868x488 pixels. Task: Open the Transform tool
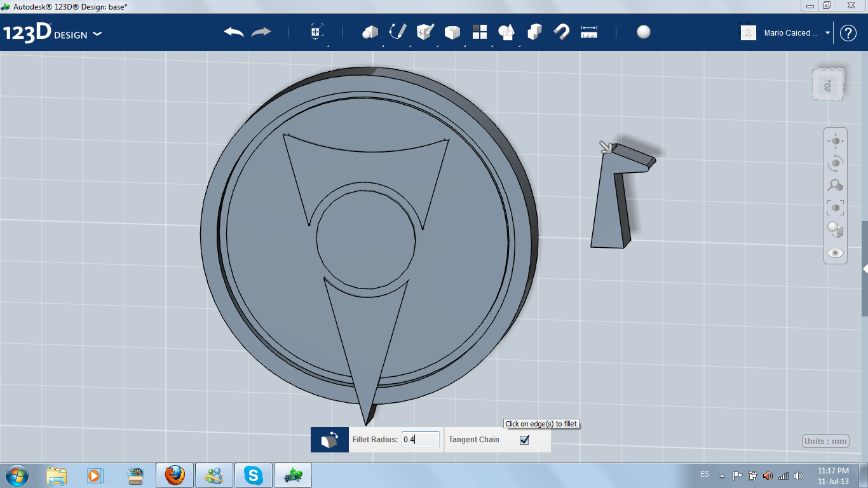317,32
